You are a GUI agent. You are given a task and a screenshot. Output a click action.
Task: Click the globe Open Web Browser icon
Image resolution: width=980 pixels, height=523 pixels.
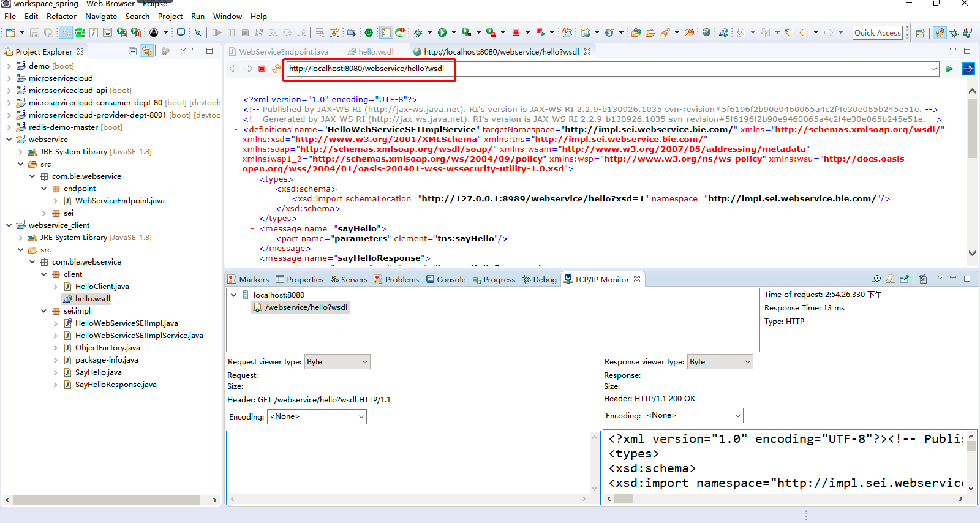[706, 32]
